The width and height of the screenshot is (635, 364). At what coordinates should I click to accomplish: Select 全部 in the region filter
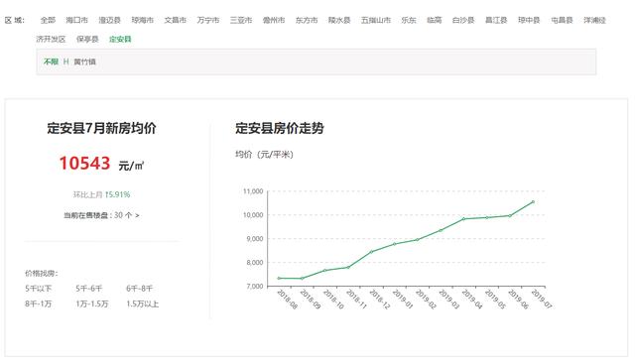[48, 20]
